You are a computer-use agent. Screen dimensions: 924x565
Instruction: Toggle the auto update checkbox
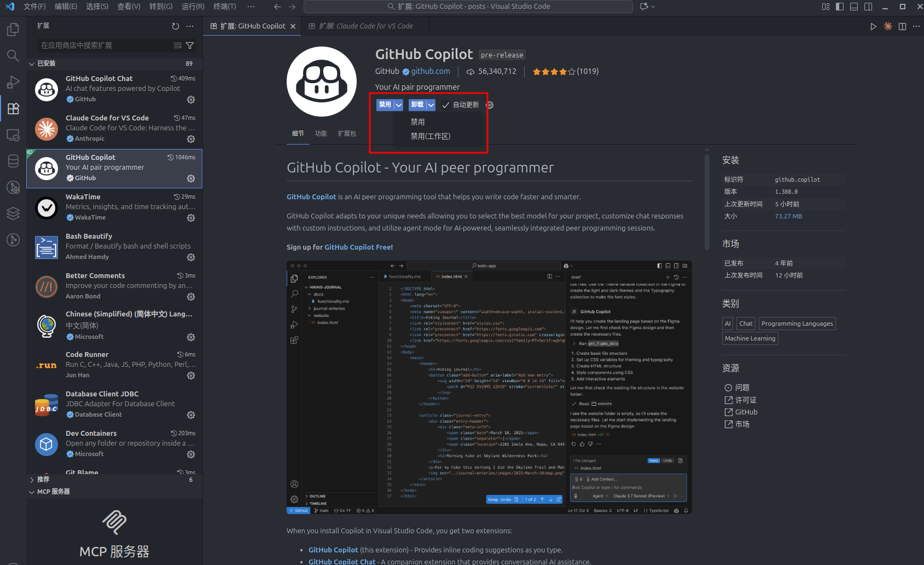point(446,105)
